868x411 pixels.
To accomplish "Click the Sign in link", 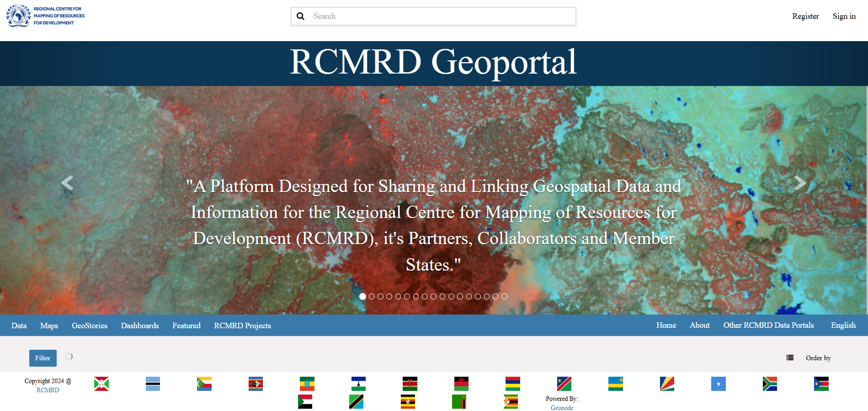I will 844,16.
